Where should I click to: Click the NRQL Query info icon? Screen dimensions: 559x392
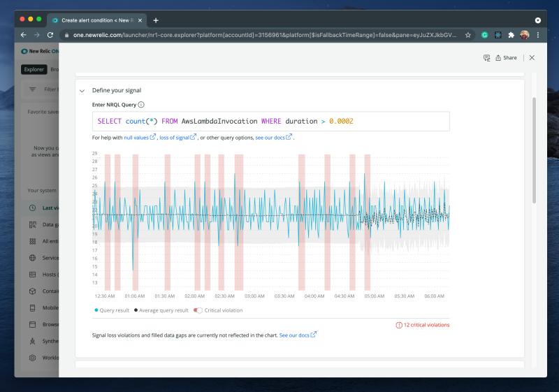click(141, 105)
